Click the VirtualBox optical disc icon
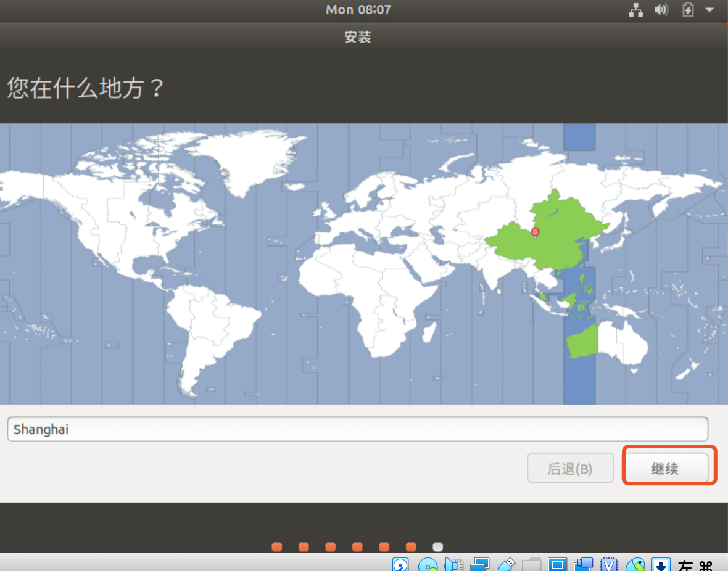 click(428, 564)
